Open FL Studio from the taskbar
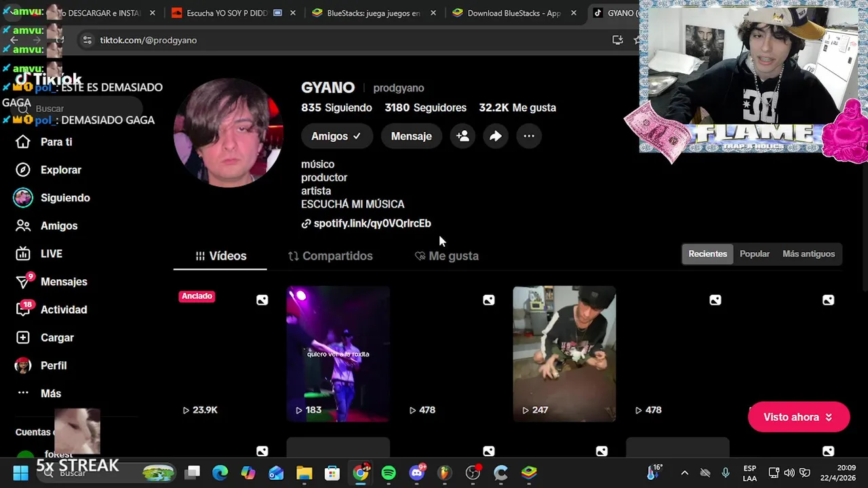This screenshot has height=488, width=868. (445, 473)
